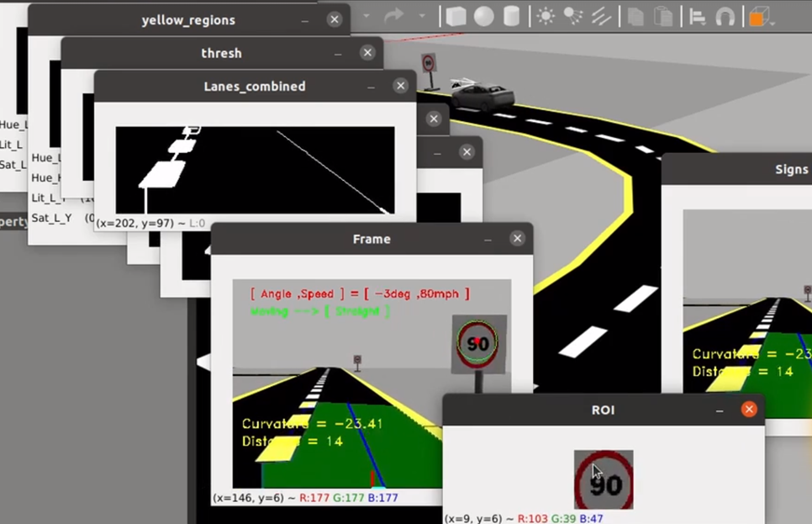Click the lane mask image in Lanes_combined
The height and width of the screenshot is (524, 812).
coord(255,170)
